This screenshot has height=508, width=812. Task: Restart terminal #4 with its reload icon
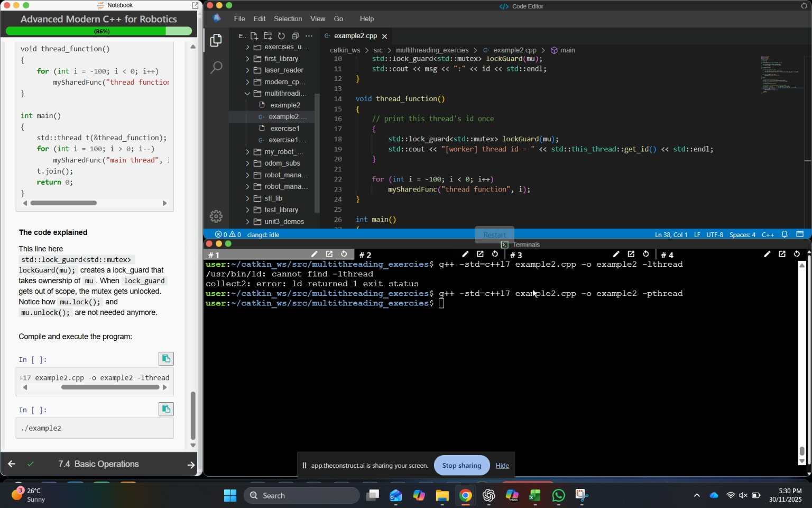[x=797, y=255]
